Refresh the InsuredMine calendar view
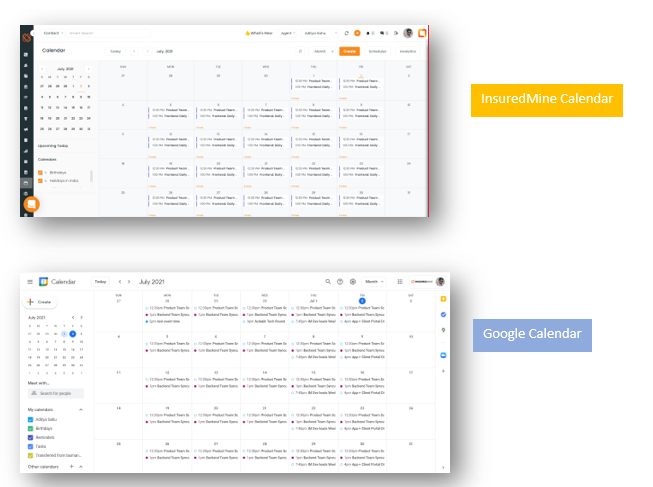 (x=300, y=51)
